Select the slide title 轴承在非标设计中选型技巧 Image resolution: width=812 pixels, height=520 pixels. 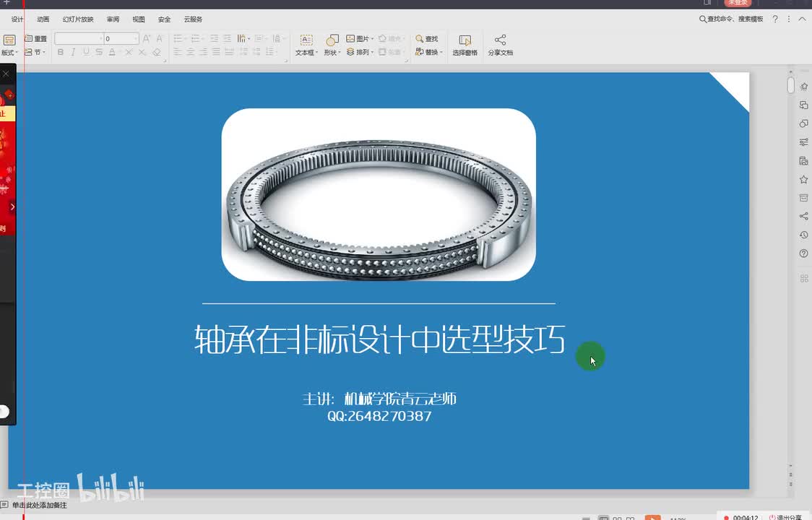coord(379,339)
